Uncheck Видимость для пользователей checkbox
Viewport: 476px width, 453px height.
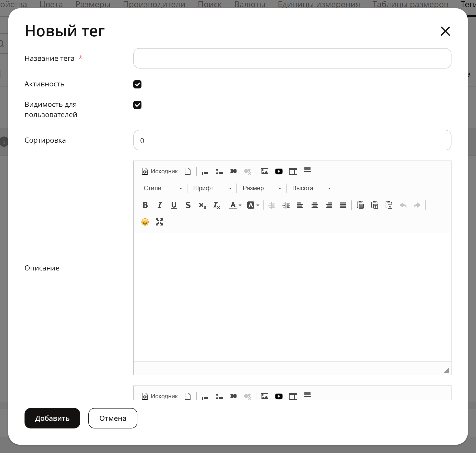click(137, 105)
